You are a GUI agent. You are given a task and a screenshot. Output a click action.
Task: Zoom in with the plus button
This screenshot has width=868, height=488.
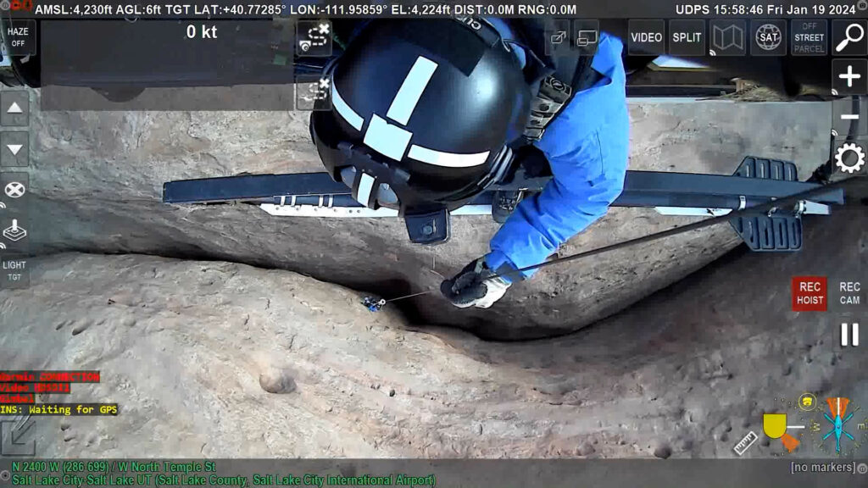point(849,77)
